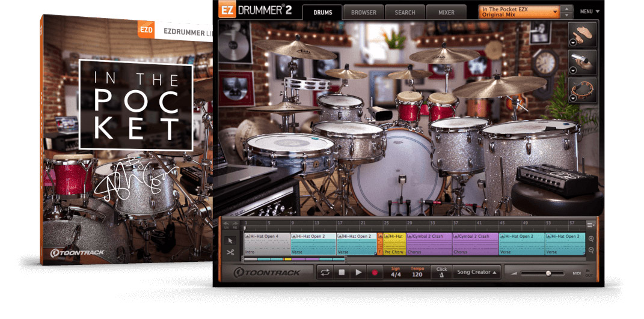Hit the red bongos
The image size is (644, 319).
(427, 106)
